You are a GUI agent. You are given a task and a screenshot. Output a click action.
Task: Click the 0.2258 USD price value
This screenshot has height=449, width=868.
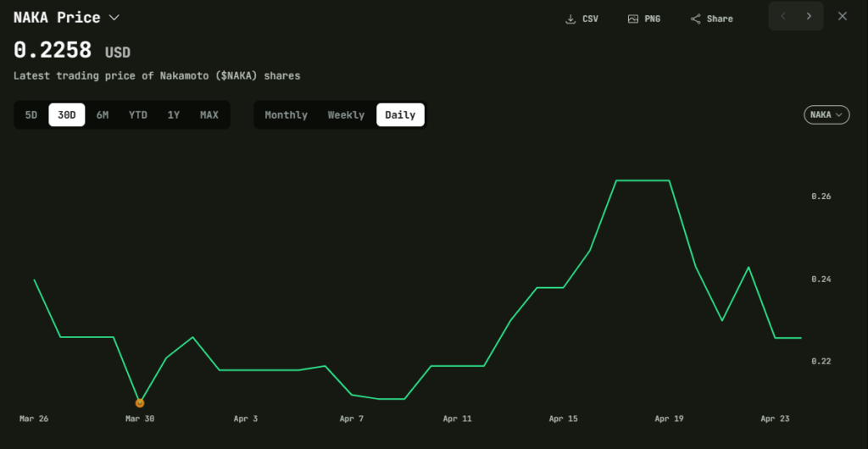pos(72,51)
